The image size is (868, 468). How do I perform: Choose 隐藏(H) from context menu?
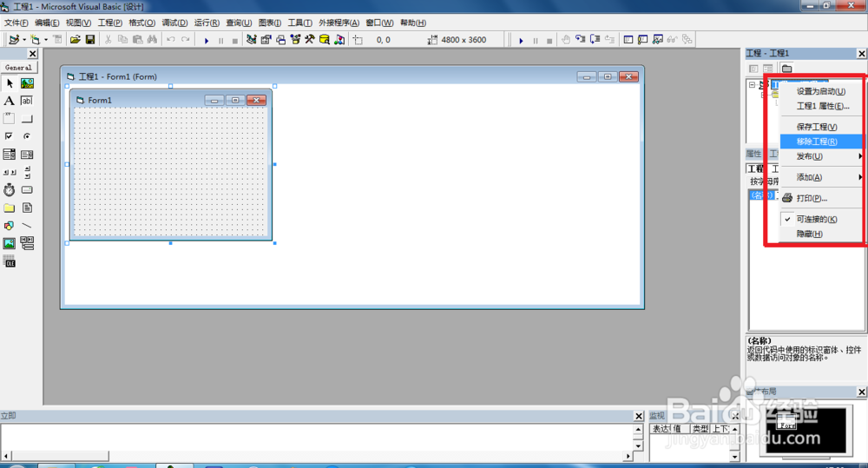(x=821, y=234)
